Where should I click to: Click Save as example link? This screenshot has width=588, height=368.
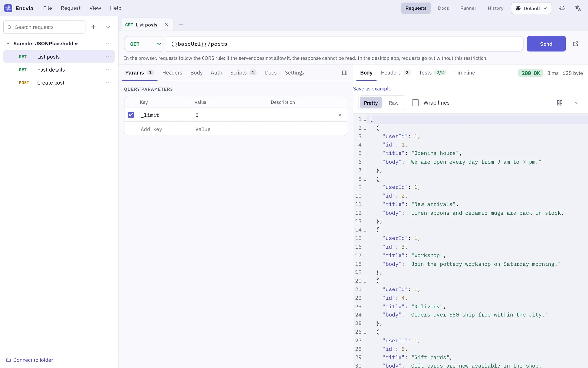click(372, 89)
